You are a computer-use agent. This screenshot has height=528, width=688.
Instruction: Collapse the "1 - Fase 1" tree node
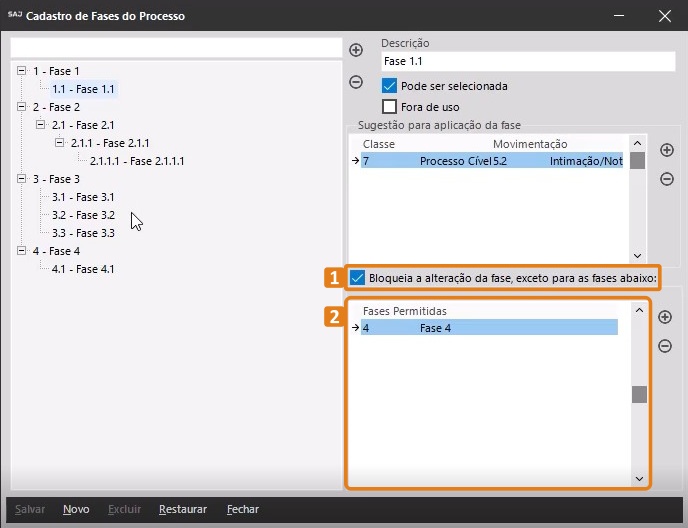click(x=22, y=71)
